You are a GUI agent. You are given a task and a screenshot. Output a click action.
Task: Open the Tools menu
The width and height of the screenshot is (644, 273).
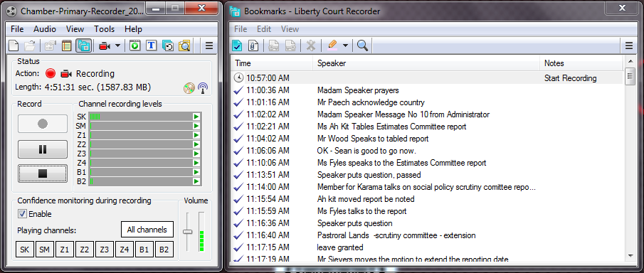pyautogui.click(x=105, y=29)
